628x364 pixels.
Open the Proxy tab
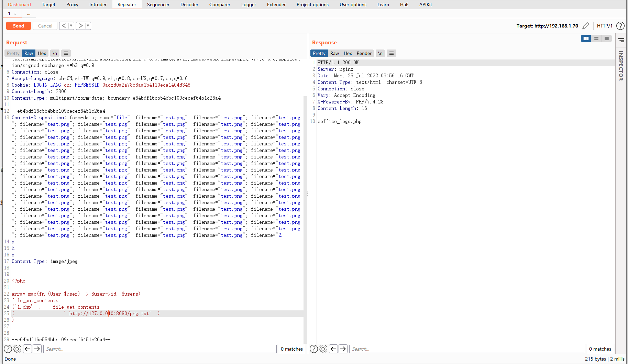(72, 4)
